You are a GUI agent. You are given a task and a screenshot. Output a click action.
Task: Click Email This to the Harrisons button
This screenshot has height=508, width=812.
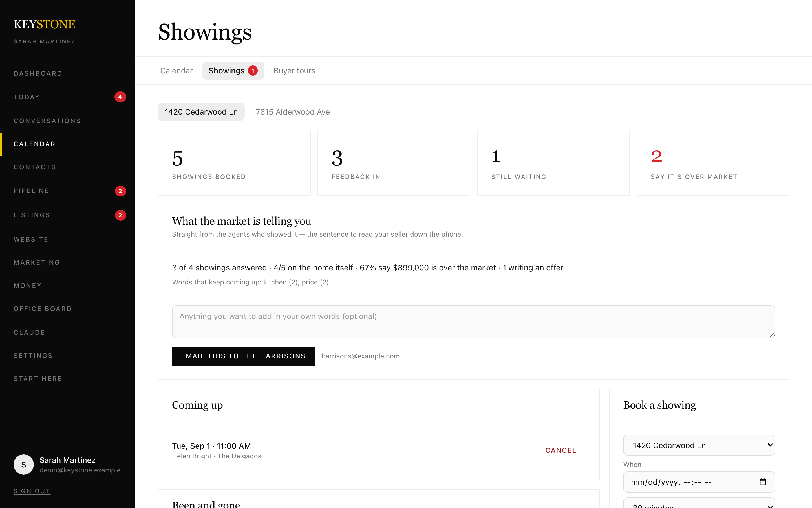[243, 356]
